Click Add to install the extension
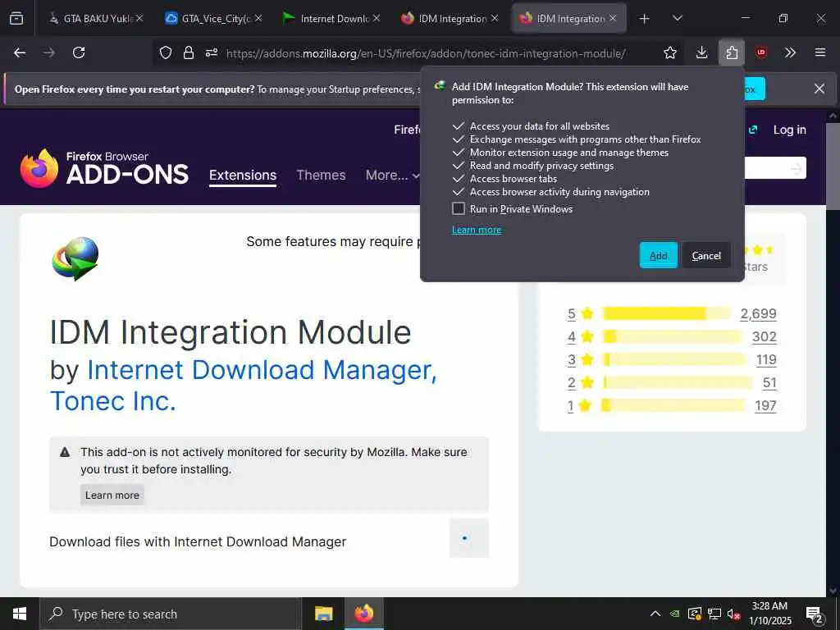The height and width of the screenshot is (630, 840). click(x=659, y=256)
